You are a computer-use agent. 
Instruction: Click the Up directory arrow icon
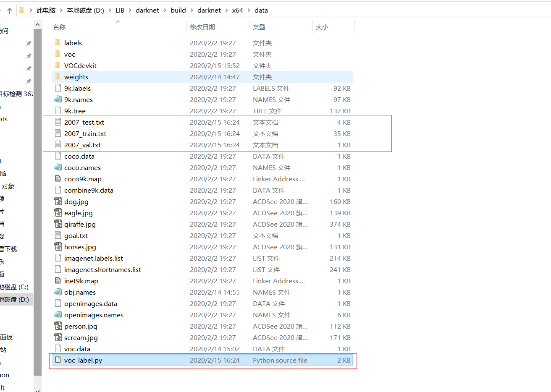click(x=9, y=11)
